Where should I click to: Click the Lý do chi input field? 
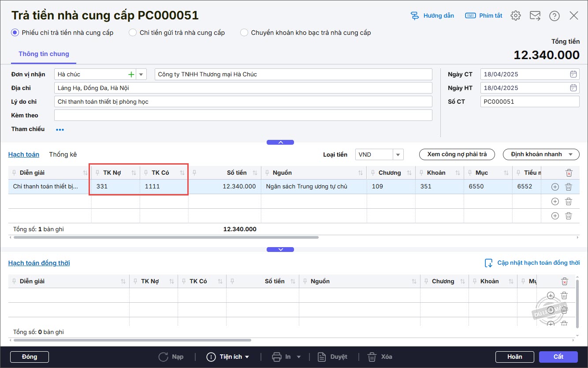click(243, 101)
